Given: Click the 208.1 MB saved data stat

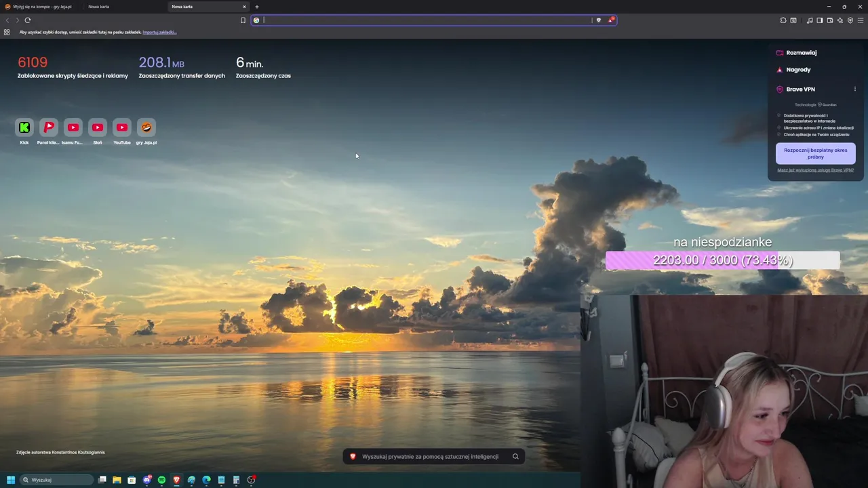Looking at the screenshot, I should tap(182, 68).
